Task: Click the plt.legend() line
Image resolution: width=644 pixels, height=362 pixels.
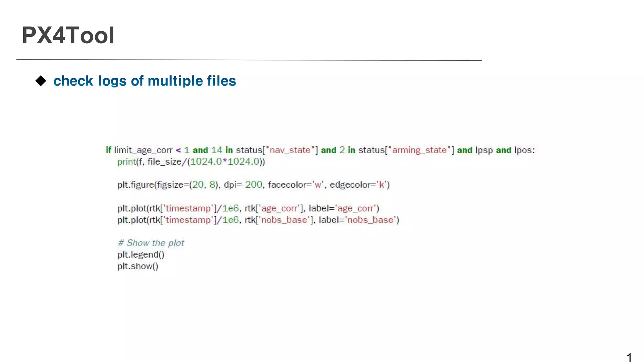Action: [x=141, y=255]
